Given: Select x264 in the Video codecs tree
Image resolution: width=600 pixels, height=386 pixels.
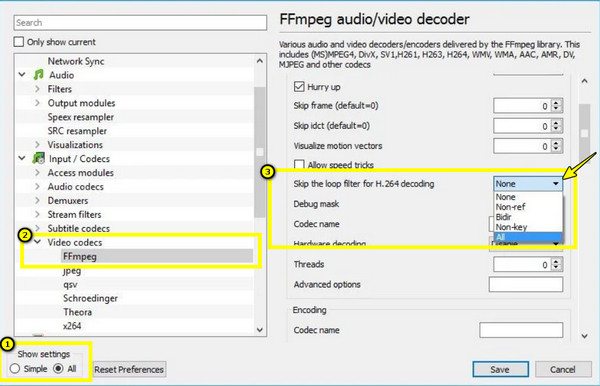Looking at the screenshot, I should [72, 326].
